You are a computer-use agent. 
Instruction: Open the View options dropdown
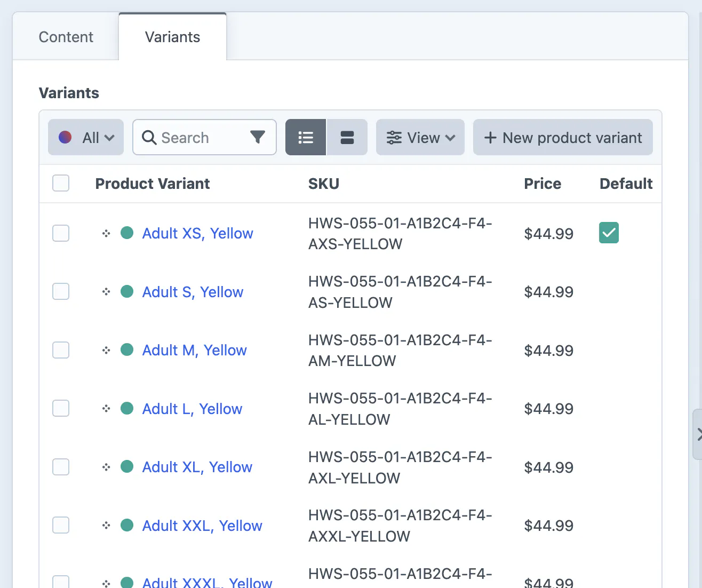[420, 138]
